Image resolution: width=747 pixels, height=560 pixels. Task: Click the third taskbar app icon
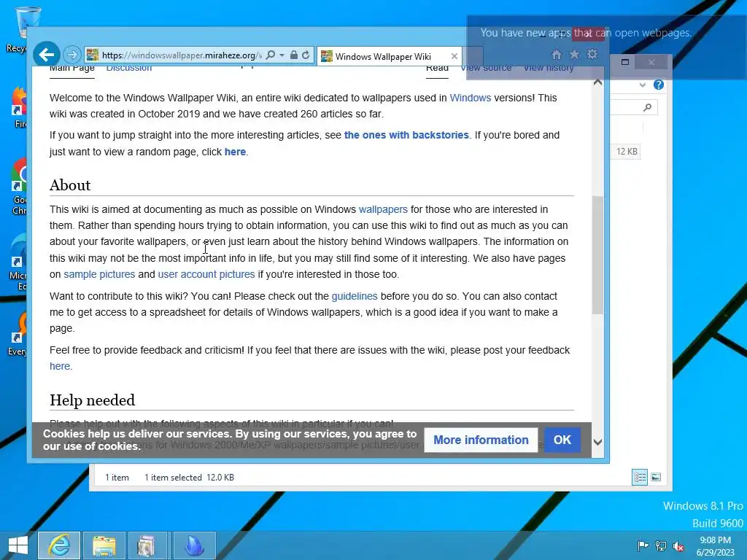[149, 545]
